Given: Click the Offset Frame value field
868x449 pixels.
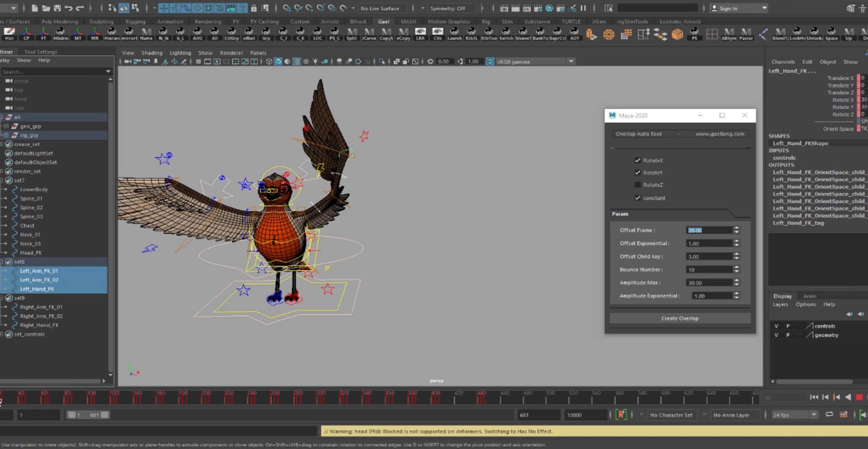Looking at the screenshot, I should (x=708, y=230).
